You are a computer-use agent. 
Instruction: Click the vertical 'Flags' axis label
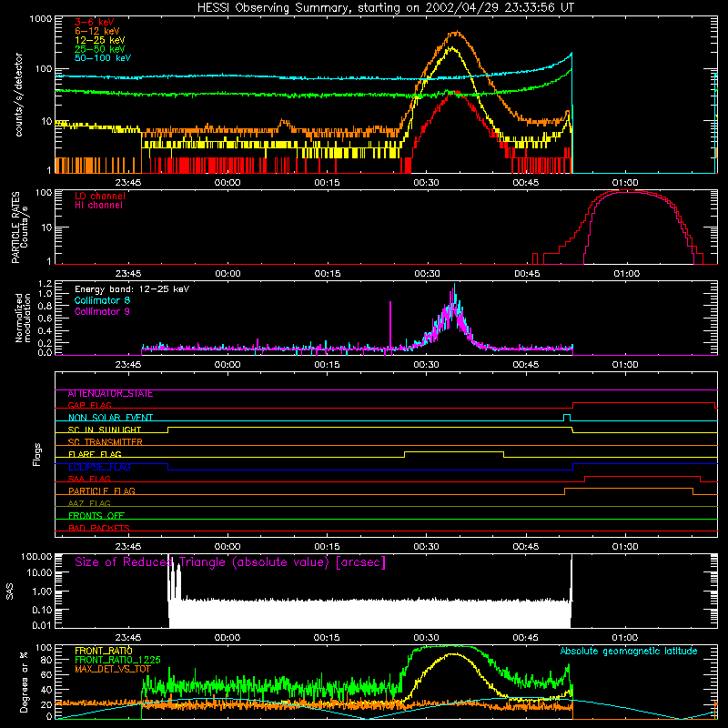click(36, 454)
